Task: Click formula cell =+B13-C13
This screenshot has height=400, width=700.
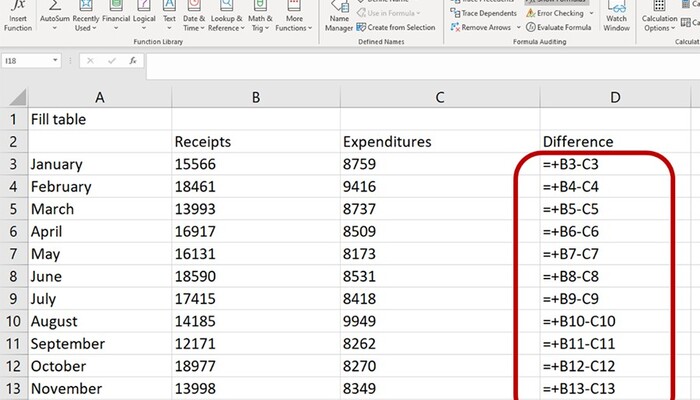Action: coord(615,388)
